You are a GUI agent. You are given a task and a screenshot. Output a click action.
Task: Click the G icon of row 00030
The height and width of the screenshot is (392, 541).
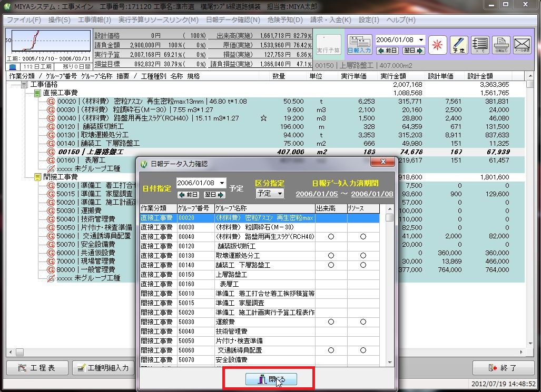[51, 109]
